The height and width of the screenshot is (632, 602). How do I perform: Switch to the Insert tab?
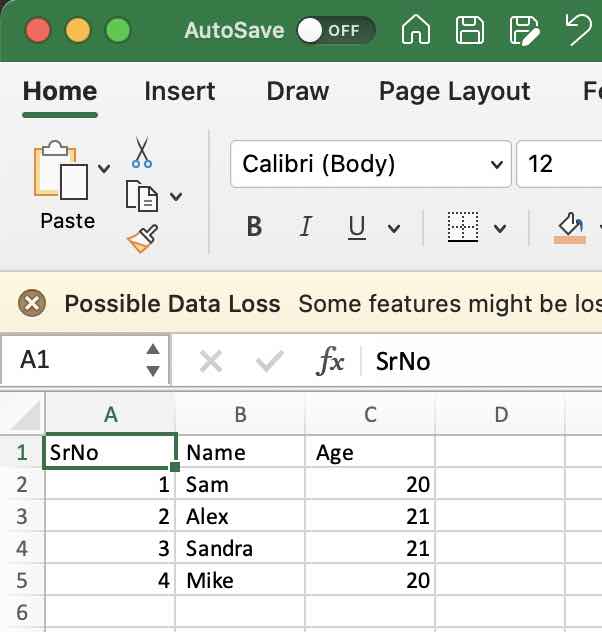click(x=179, y=91)
